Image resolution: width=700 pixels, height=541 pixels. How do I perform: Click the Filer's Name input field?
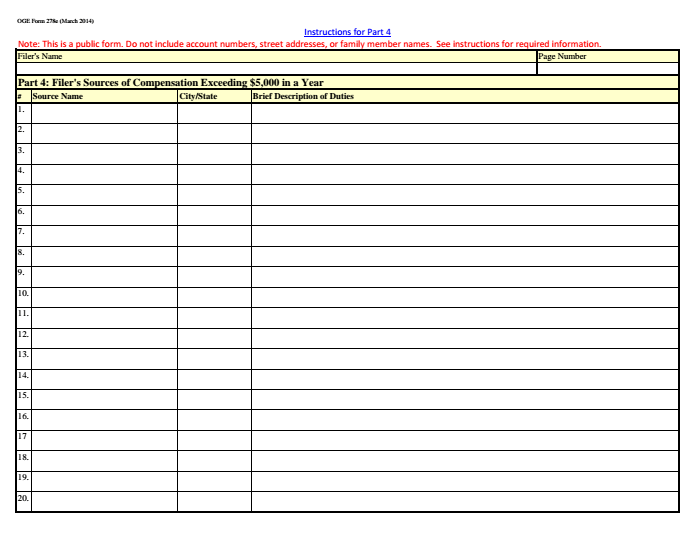(x=276, y=67)
